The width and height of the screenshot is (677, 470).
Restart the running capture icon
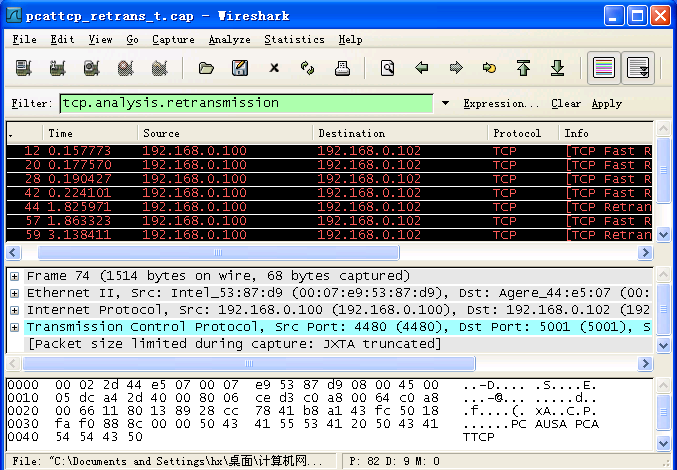pos(159,68)
